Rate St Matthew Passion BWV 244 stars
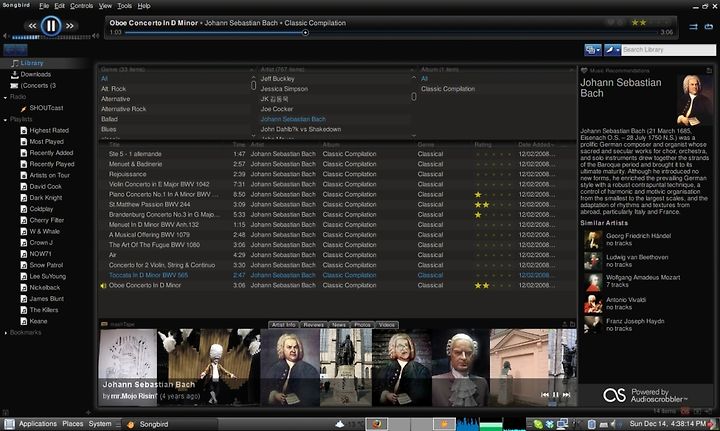 [x=494, y=205]
